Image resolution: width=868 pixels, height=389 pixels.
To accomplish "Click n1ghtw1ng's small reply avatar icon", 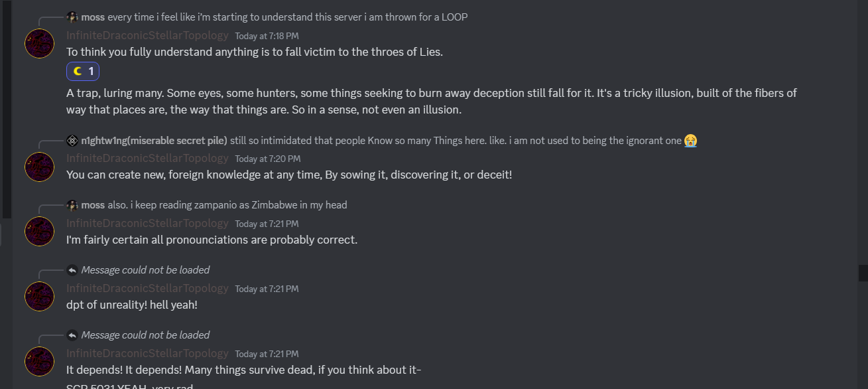I will (72, 140).
